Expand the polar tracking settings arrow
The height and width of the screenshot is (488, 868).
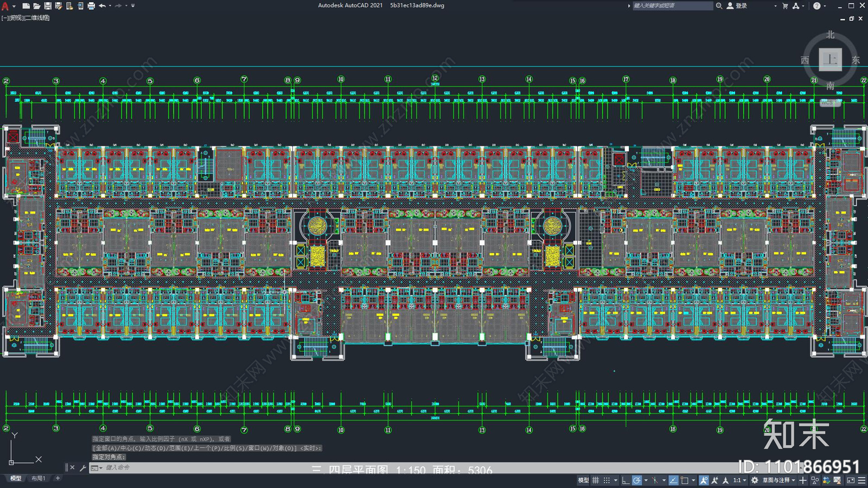click(x=646, y=480)
